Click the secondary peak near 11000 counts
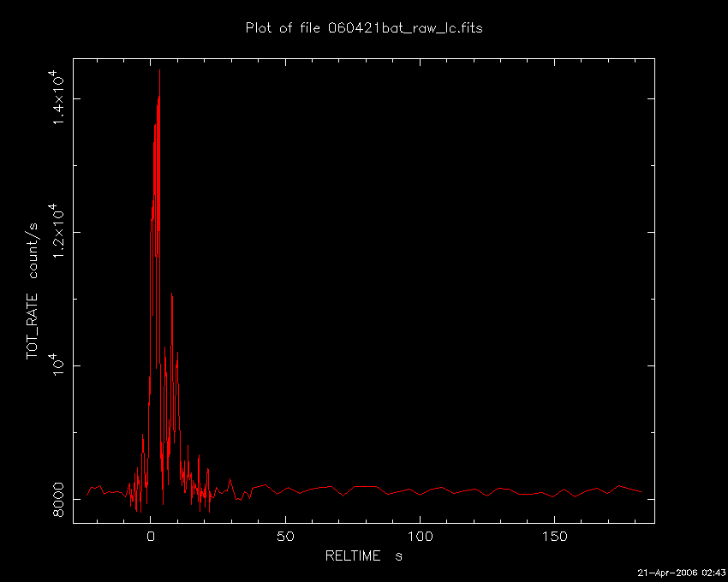Screen dimensions: 728x582 [x=172, y=294]
